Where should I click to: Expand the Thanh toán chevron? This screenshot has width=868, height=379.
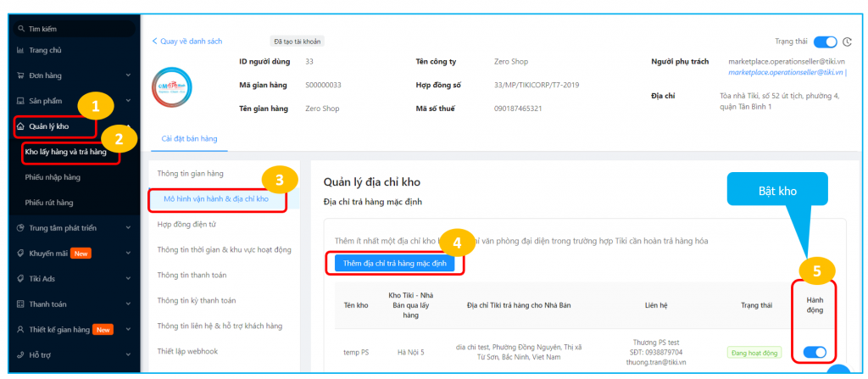pos(128,304)
